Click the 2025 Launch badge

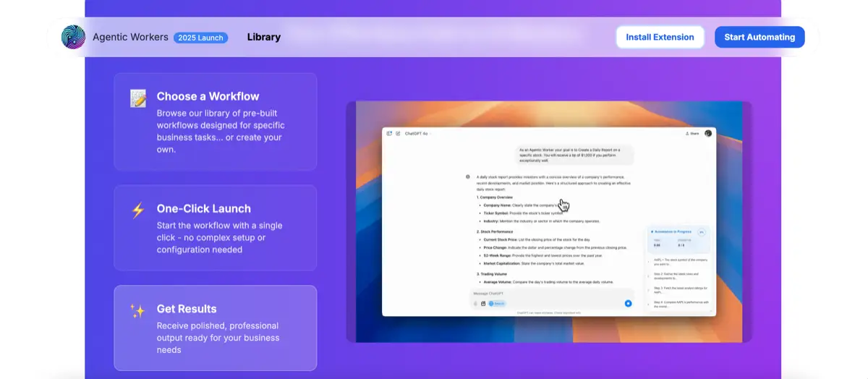(x=200, y=38)
